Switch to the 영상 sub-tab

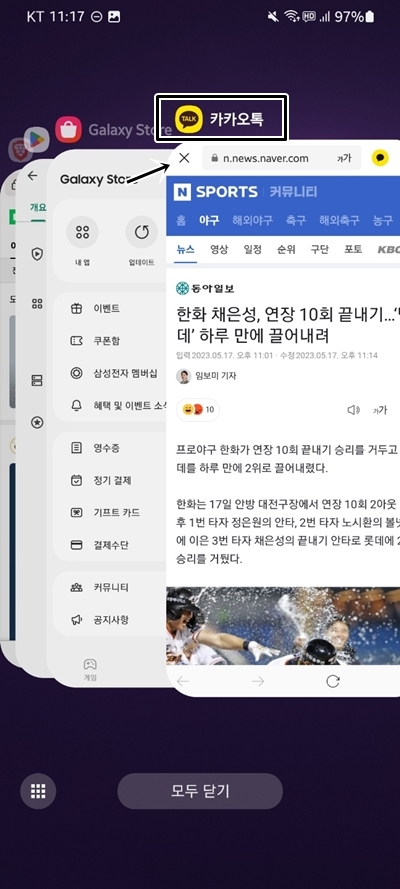(x=220, y=249)
